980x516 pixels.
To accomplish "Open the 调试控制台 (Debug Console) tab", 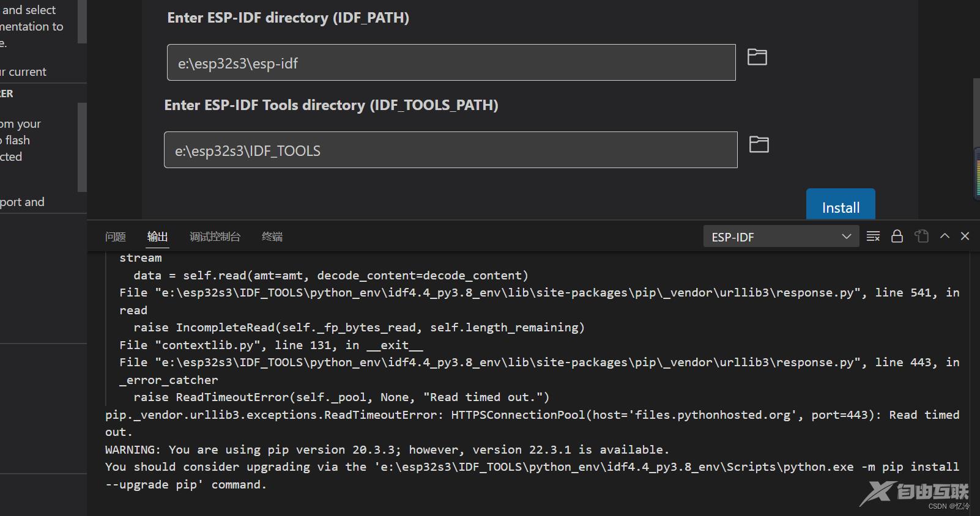I will click(215, 237).
